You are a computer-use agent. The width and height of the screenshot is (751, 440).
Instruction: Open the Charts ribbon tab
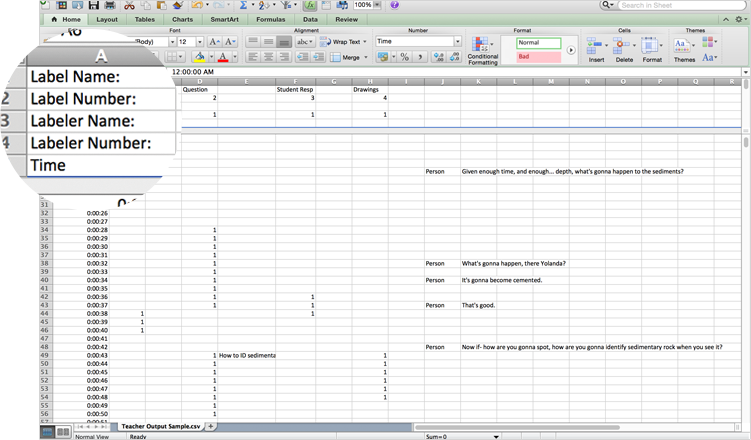[x=182, y=19]
